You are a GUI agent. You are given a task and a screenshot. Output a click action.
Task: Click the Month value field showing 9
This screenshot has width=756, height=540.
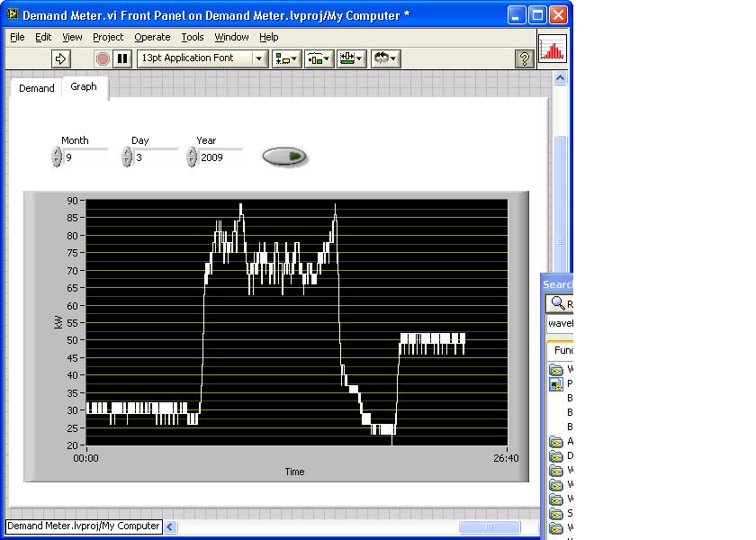pos(85,157)
